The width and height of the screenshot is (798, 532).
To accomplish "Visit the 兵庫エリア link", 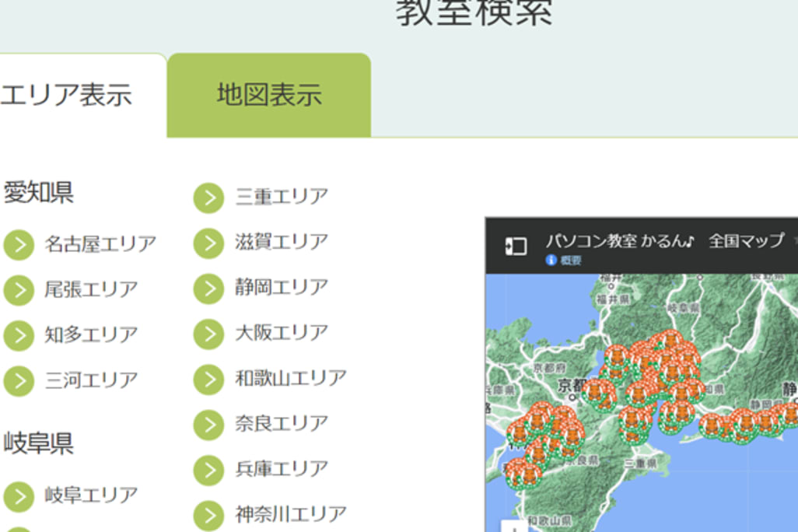I will pos(282,469).
